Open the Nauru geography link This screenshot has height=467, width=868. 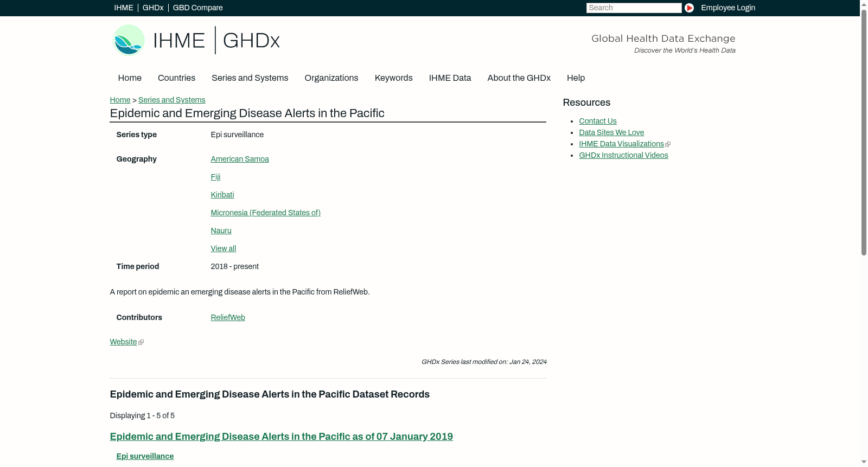click(x=221, y=231)
